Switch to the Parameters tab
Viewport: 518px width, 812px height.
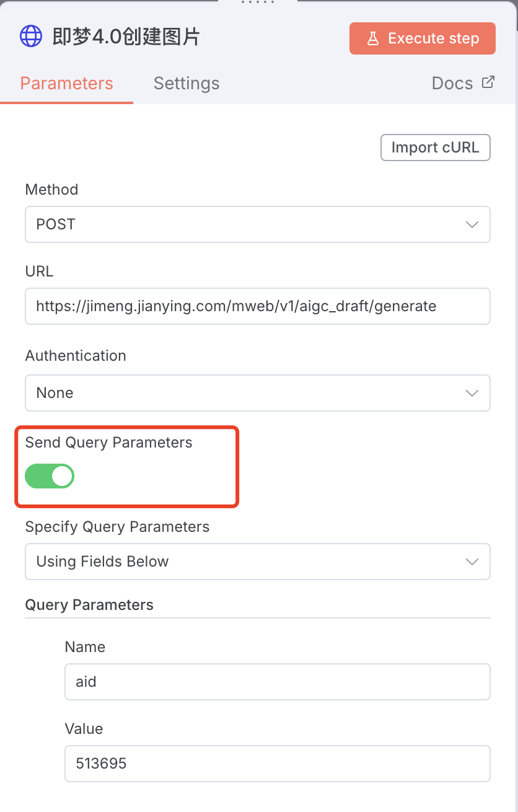pos(67,83)
